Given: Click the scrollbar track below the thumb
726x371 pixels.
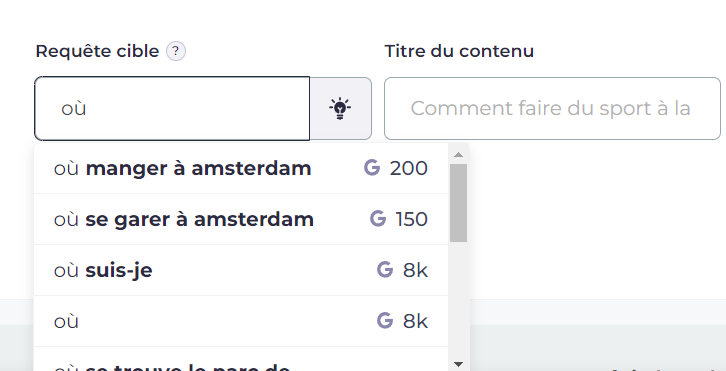Looking at the screenshot, I should click(458, 300).
